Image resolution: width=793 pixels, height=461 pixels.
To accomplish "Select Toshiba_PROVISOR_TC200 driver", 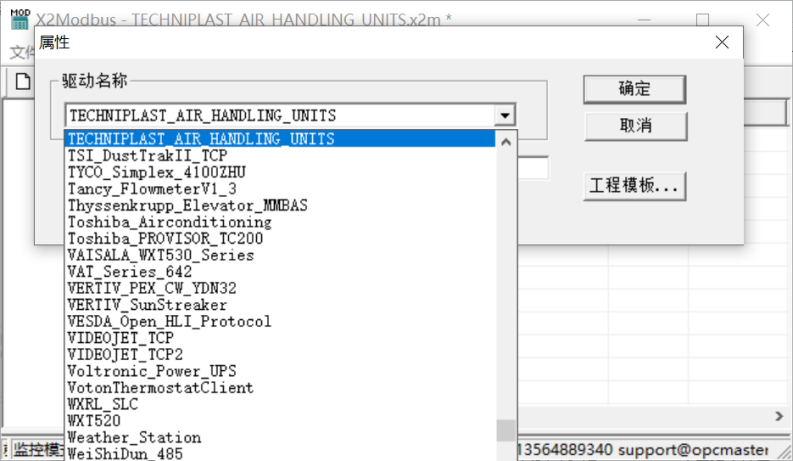I will [281, 239].
